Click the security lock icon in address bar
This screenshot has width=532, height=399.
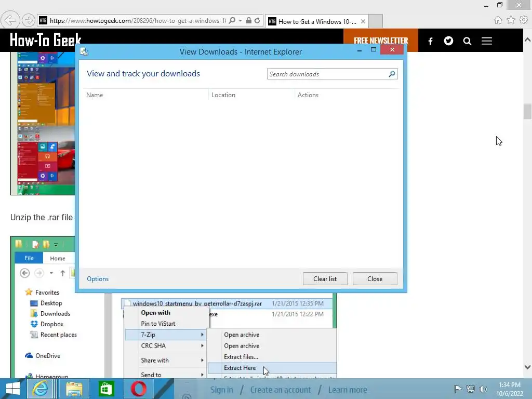click(249, 20)
